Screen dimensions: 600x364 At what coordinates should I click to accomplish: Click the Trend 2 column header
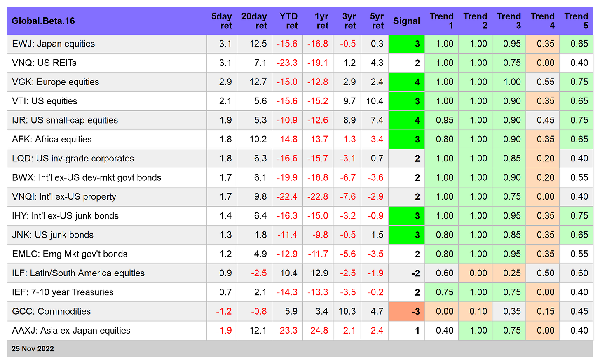click(x=476, y=21)
